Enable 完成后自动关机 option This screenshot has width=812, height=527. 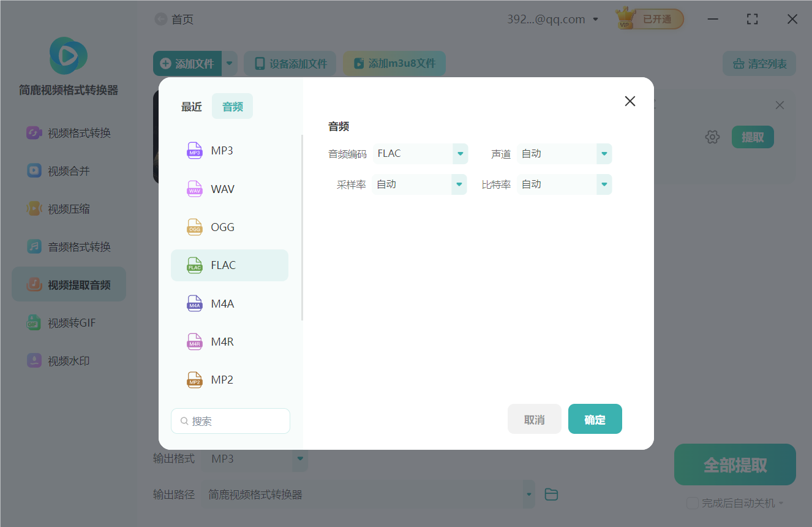coord(693,502)
